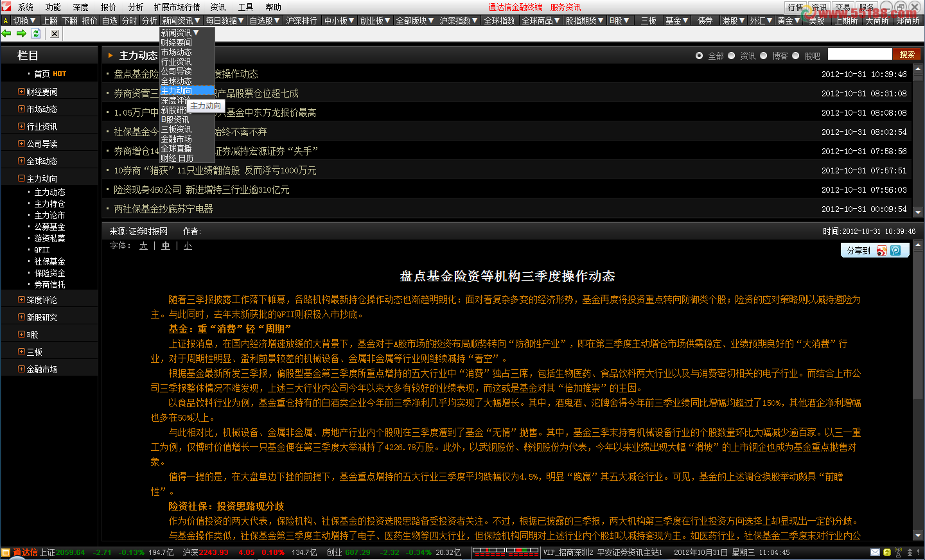
Task: Open the 切换 toolbar dropdown
Action: 25,21
